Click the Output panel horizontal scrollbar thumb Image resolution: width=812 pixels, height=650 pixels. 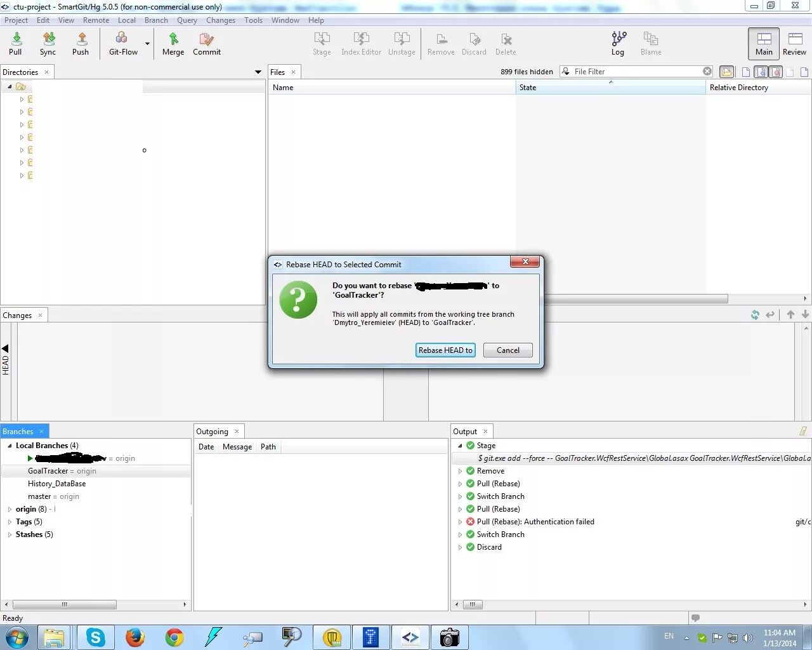[x=473, y=604]
